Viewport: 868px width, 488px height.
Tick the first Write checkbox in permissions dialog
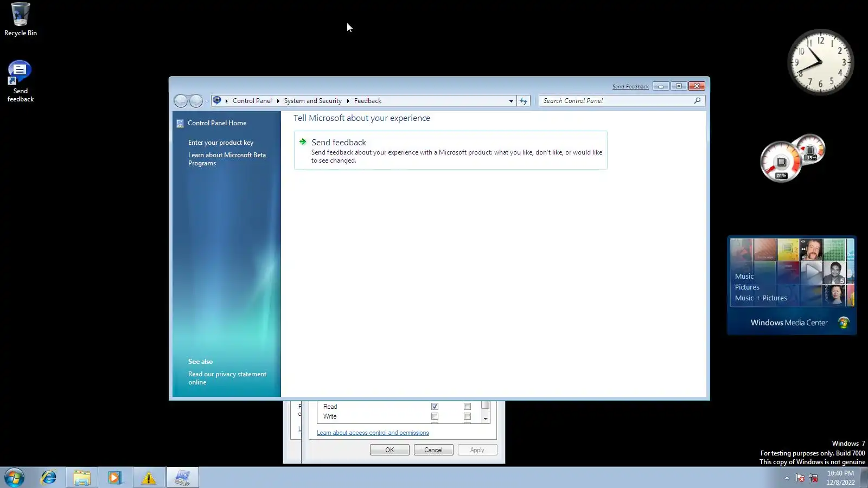[435, 416]
